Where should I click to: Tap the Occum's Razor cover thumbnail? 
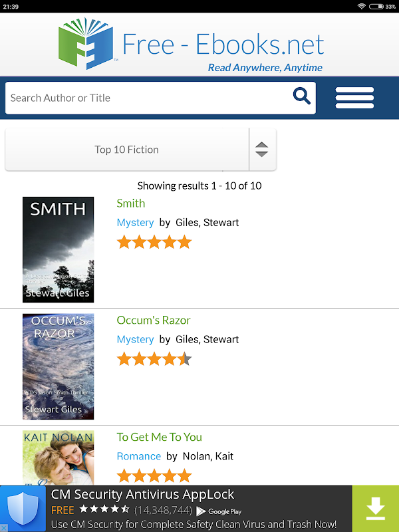coord(59,366)
